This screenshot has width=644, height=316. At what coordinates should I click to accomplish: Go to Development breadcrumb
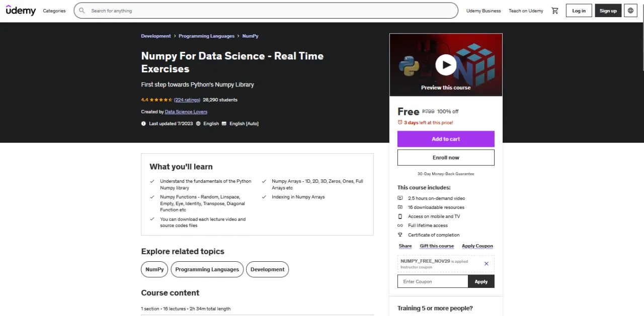pos(156,36)
